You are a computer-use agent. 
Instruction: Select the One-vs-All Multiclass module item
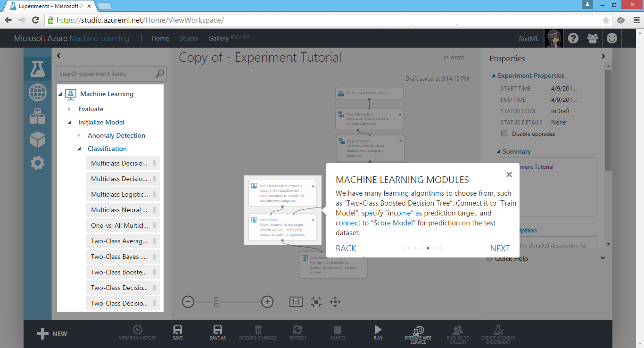(x=123, y=225)
